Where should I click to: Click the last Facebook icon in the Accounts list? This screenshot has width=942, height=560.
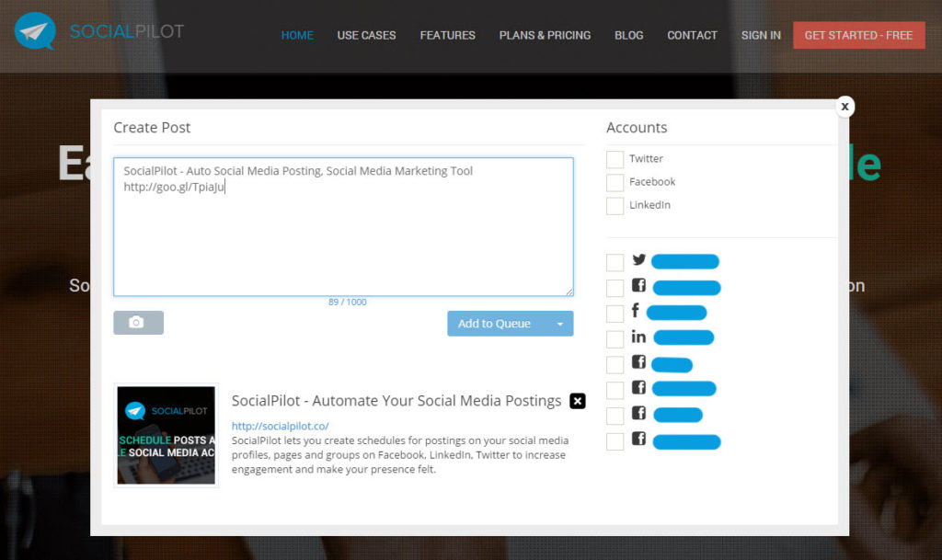pos(638,440)
